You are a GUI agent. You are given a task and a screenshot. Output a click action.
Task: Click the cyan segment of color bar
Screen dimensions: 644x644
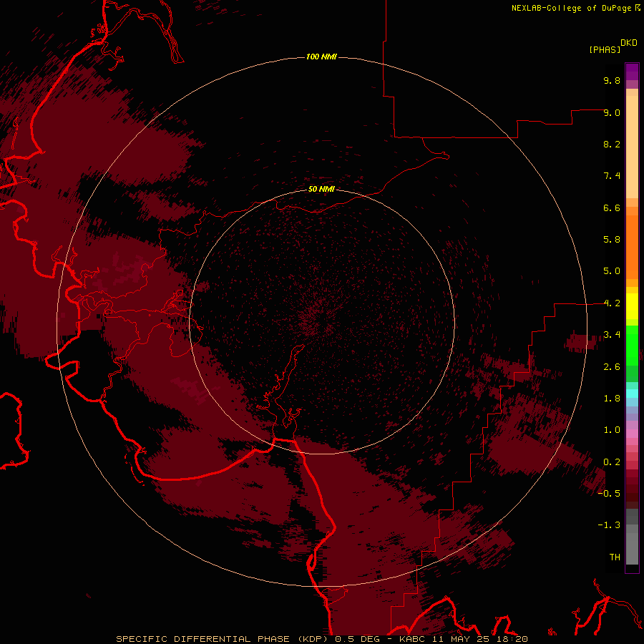(x=632, y=394)
